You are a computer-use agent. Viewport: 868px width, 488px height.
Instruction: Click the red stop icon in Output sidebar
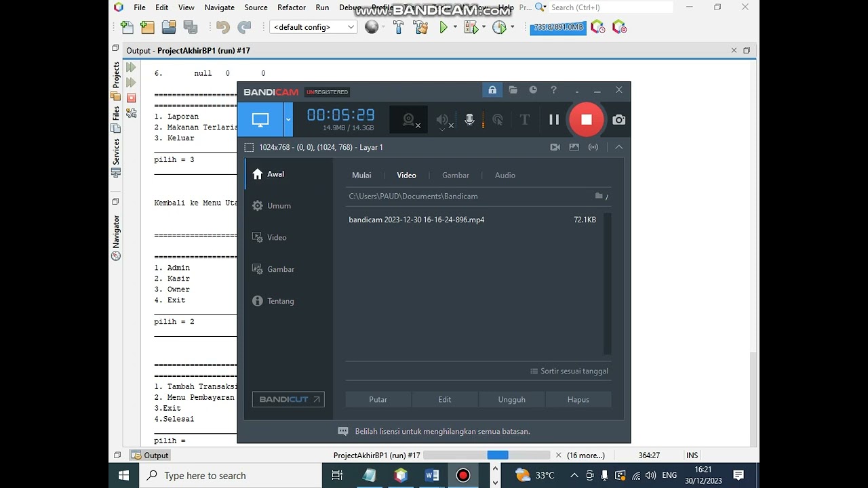click(131, 98)
